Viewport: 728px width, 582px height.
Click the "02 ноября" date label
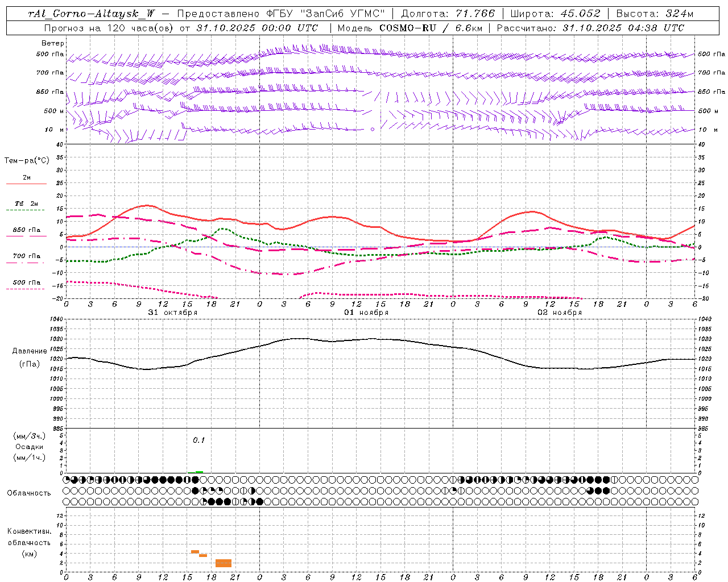tap(560, 313)
